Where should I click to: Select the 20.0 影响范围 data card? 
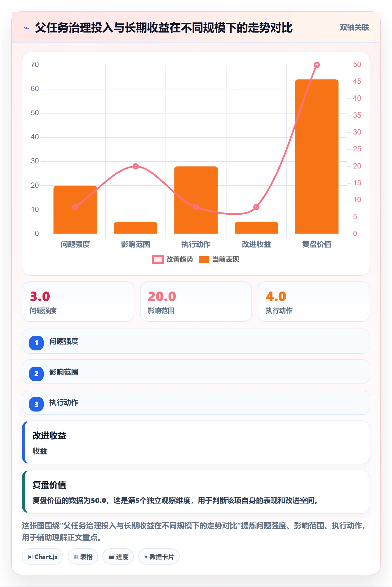coord(196,302)
